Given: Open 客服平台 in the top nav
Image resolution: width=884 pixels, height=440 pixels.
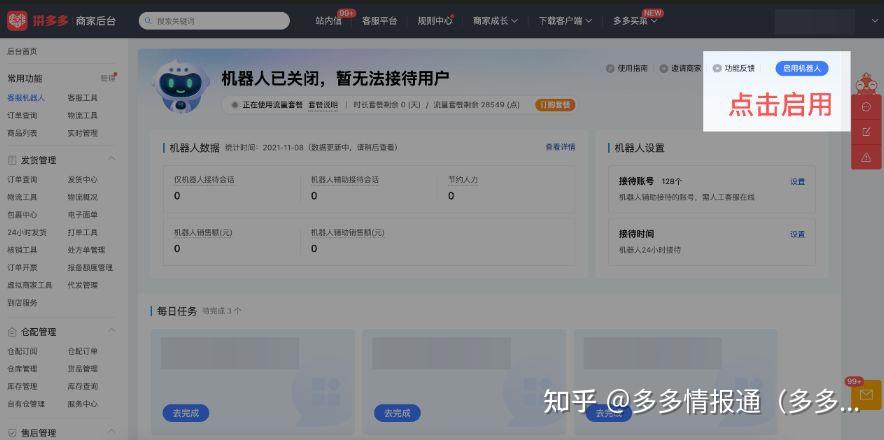Looking at the screenshot, I should [379, 21].
